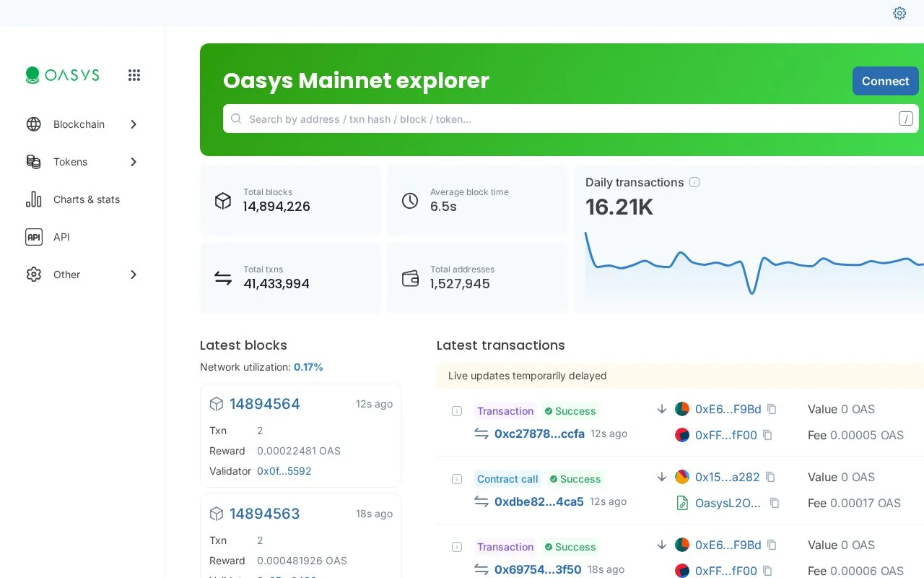Click the Connect button
Viewport: 924px width, 578px height.
[x=885, y=81]
